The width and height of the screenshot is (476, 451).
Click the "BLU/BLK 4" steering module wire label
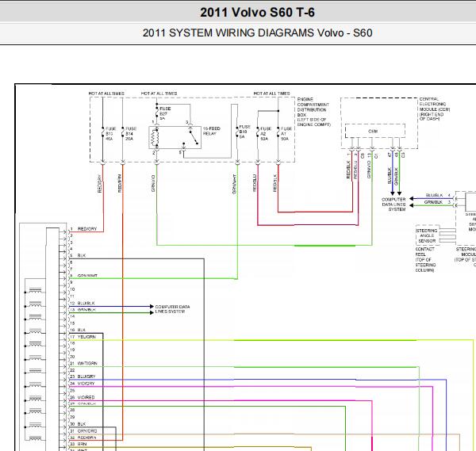pos(438,195)
